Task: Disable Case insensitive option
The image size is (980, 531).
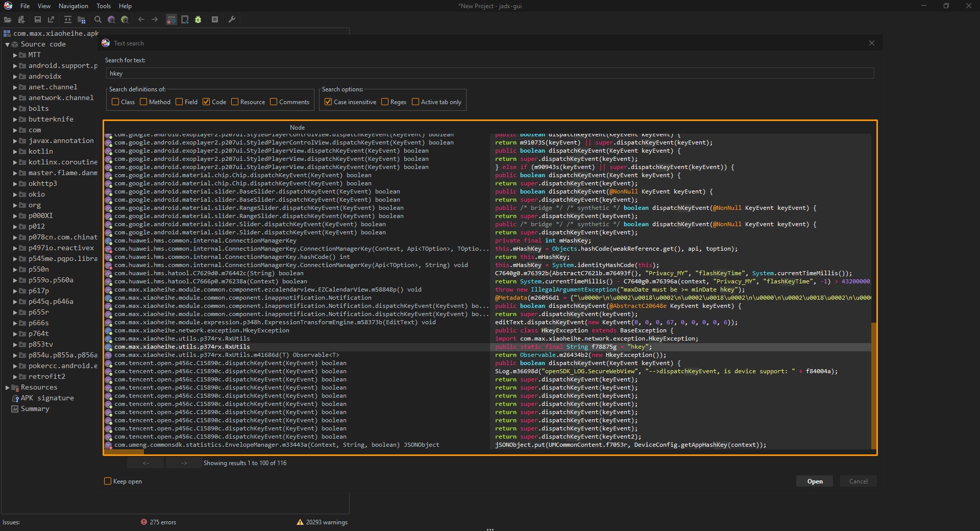Action: pos(328,102)
